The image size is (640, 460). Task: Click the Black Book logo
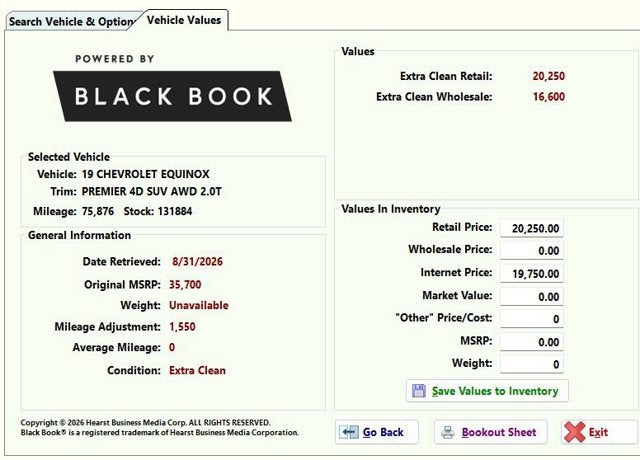tap(172, 96)
